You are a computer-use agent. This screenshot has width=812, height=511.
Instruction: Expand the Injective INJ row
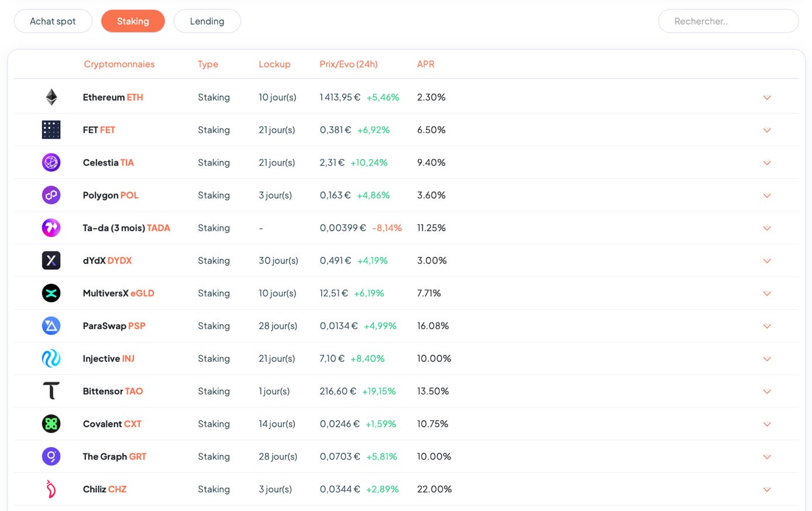click(x=767, y=359)
